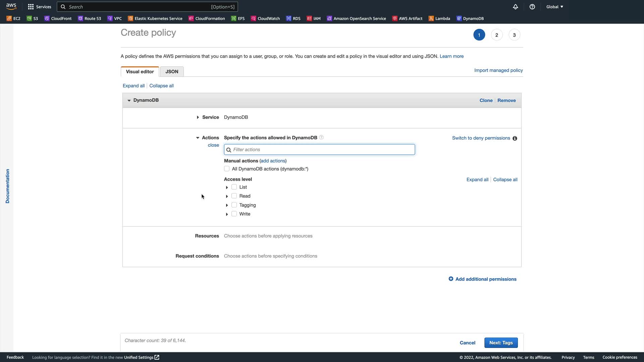Tick the Write access level checkbox
This screenshot has width=644, height=362.
tap(234, 214)
